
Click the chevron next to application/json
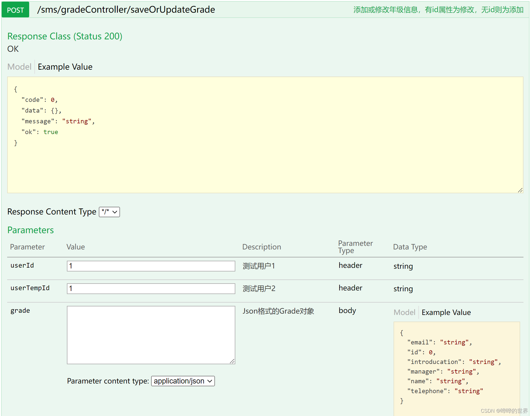(x=210, y=381)
